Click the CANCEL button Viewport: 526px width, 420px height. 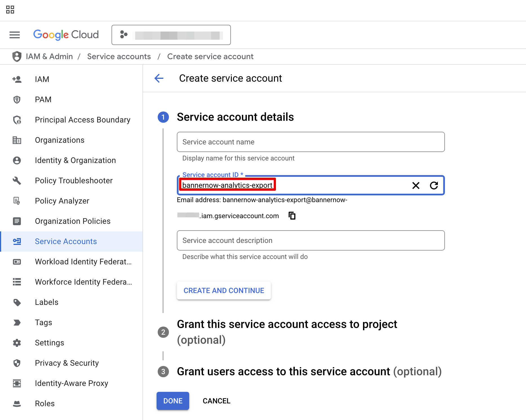tap(217, 401)
